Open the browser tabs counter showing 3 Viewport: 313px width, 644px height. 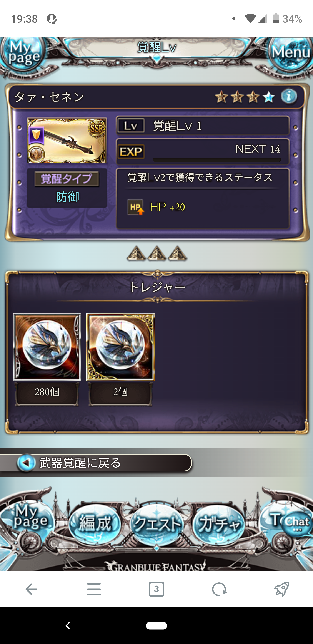point(156,589)
